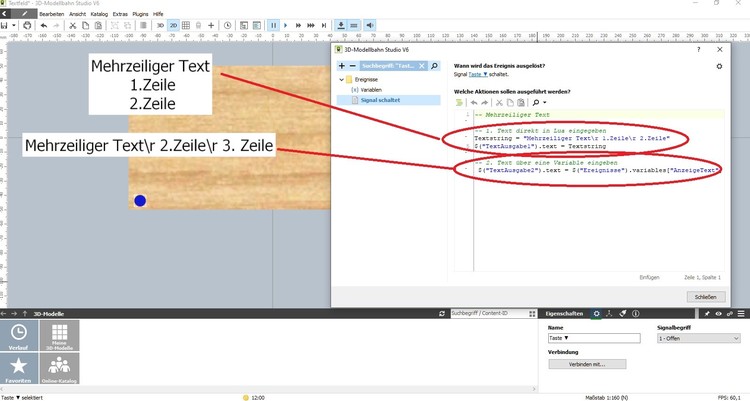
Task: Toggle the download-arrow toolbar button
Action: pos(341,25)
